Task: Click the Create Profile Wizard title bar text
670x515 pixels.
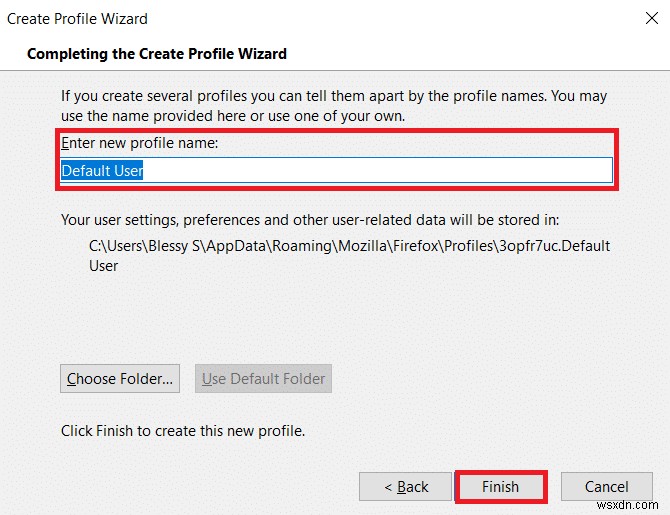Action: 77,18
